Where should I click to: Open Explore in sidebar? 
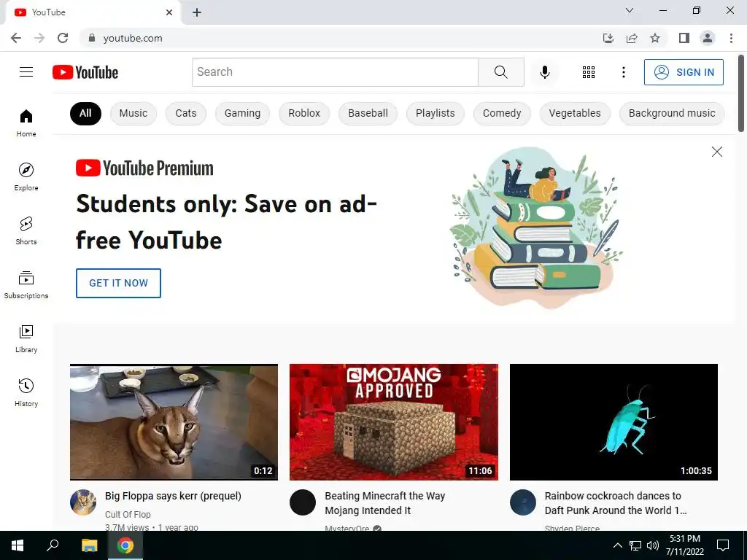(x=26, y=176)
